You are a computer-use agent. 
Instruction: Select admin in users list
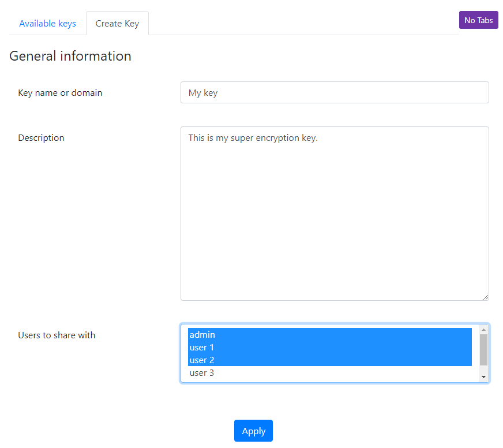click(x=330, y=335)
